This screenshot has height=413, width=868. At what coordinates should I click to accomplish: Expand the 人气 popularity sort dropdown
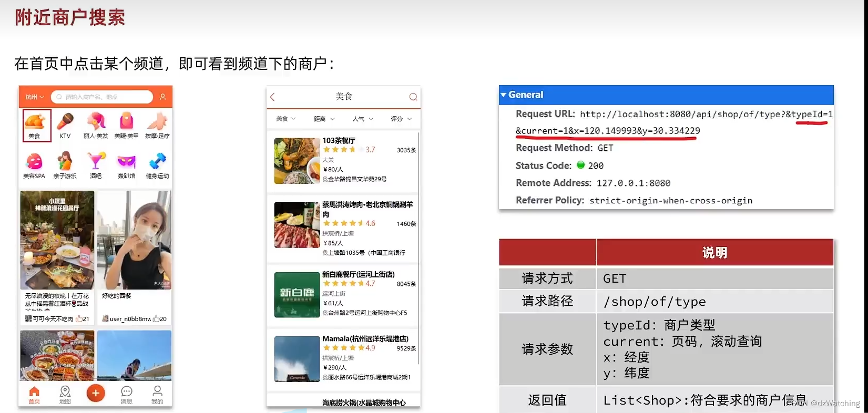pyautogui.click(x=363, y=119)
